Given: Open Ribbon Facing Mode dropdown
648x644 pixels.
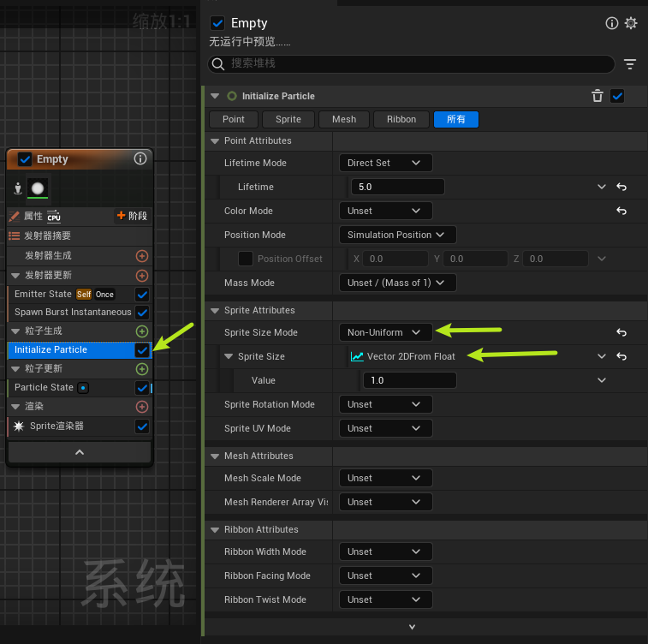Looking at the screenshot, I should pyautogui.click(x=385, y=575).
